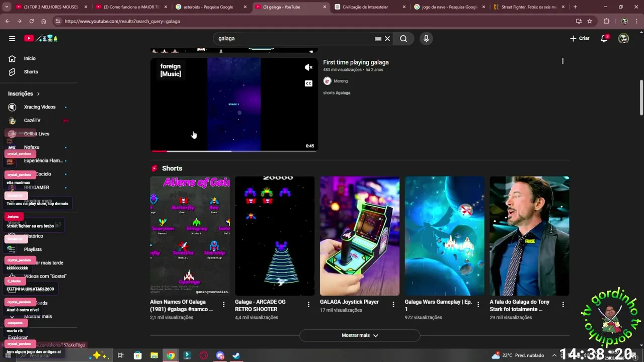Seek the preview video progress bar
The height and width of the screenshot is (362, 644).
coord(234,151)
